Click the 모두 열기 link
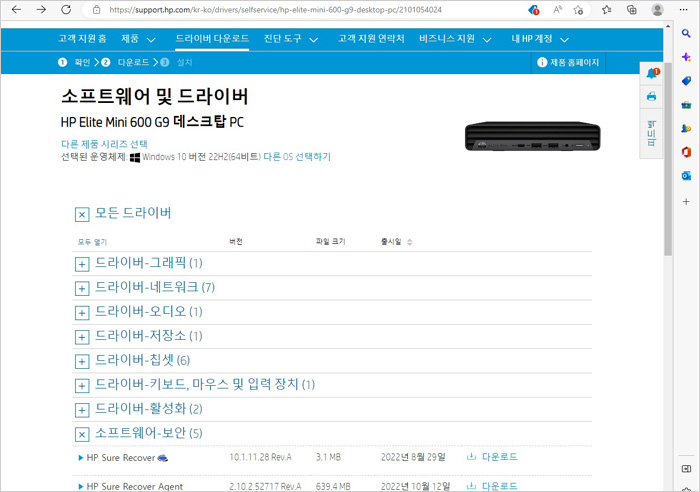 92,242
